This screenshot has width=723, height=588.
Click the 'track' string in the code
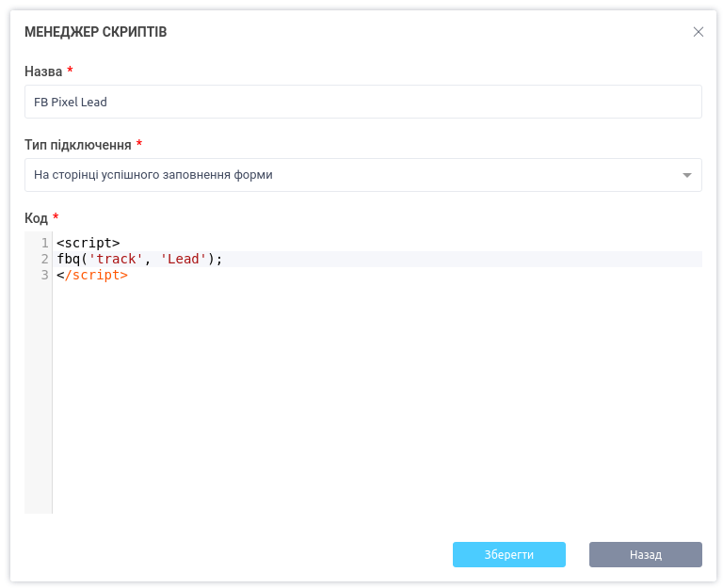pyautogui.click(x=116, y=260)
